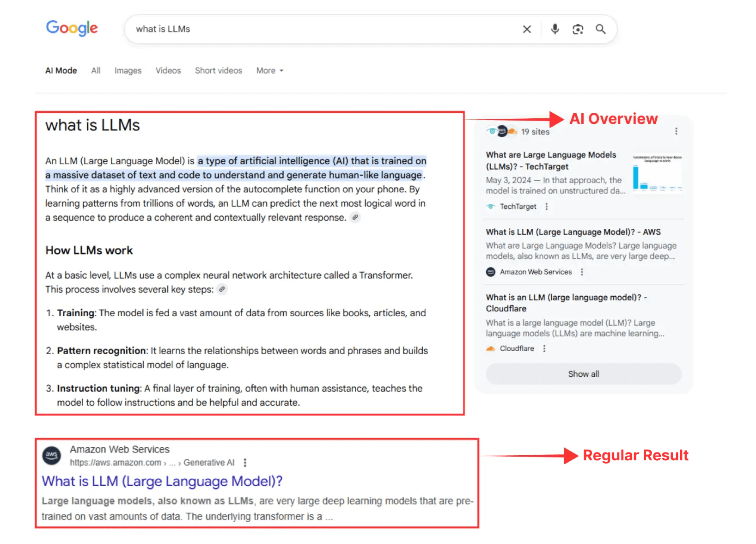The width and height of the screenshot is (756, 544).
Task: Open link icon after 'several key steps'
Action: (222, 289)
